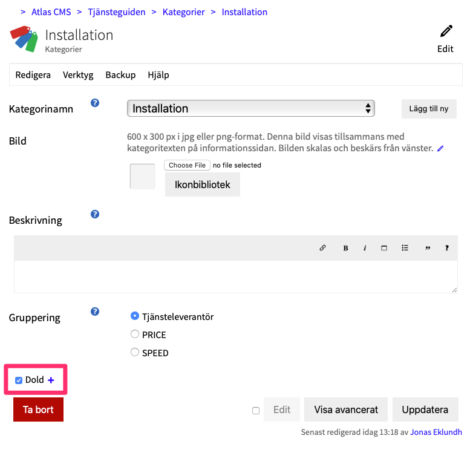Open the Kategorinamn Installation dropdown
Viewport: 476px width, 450px height.
tap(251, 109)
